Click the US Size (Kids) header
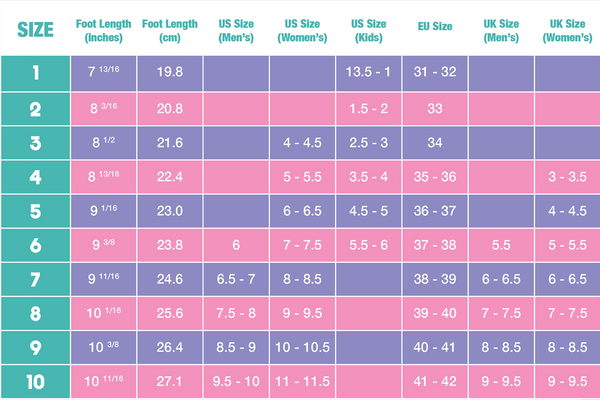 coord(368,29)
